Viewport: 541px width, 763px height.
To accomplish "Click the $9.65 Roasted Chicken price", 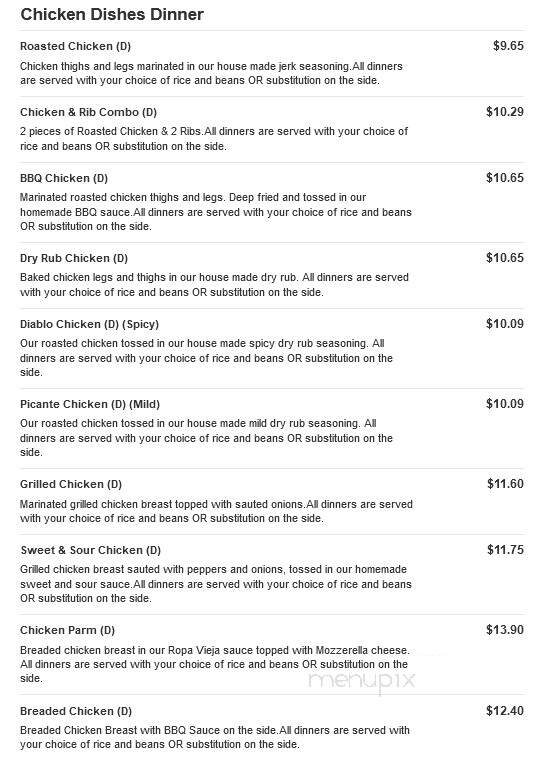I will (508, 46).
